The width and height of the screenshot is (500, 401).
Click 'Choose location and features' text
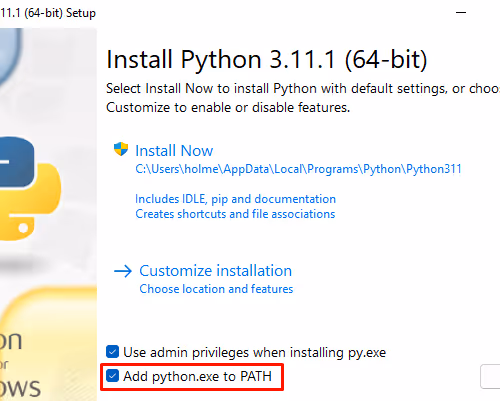(x=216, y=289)
